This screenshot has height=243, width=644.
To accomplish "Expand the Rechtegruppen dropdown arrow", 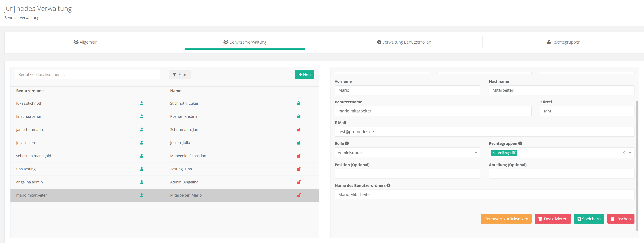I will (630, 153).
